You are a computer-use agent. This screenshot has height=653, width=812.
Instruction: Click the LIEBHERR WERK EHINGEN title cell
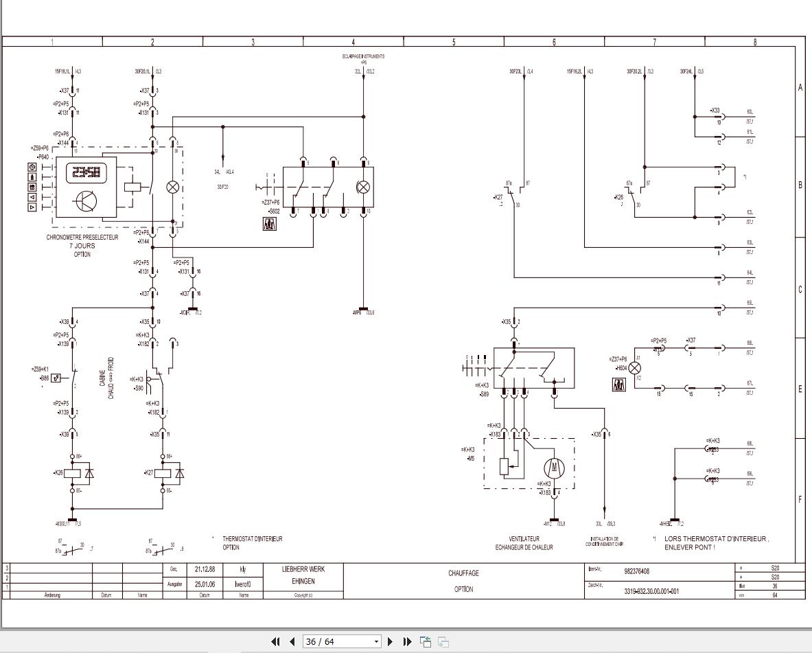[x=303, y=575]
